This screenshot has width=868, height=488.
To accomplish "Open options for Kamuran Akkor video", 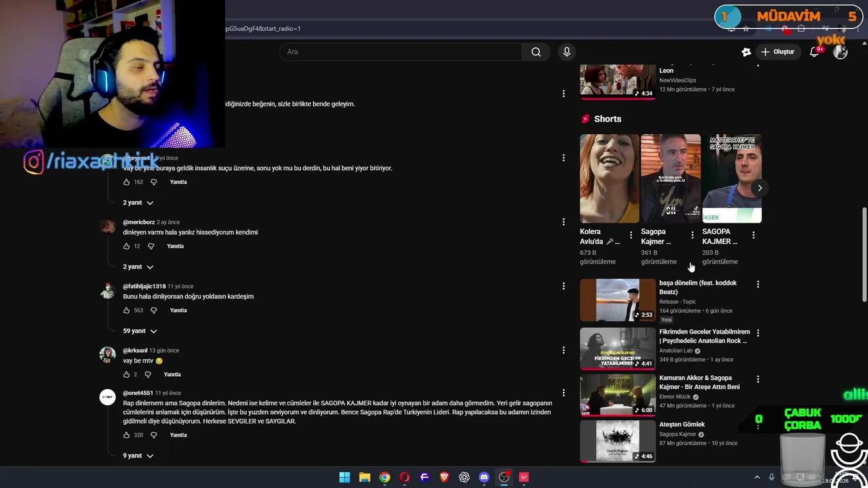I will 757,379.
